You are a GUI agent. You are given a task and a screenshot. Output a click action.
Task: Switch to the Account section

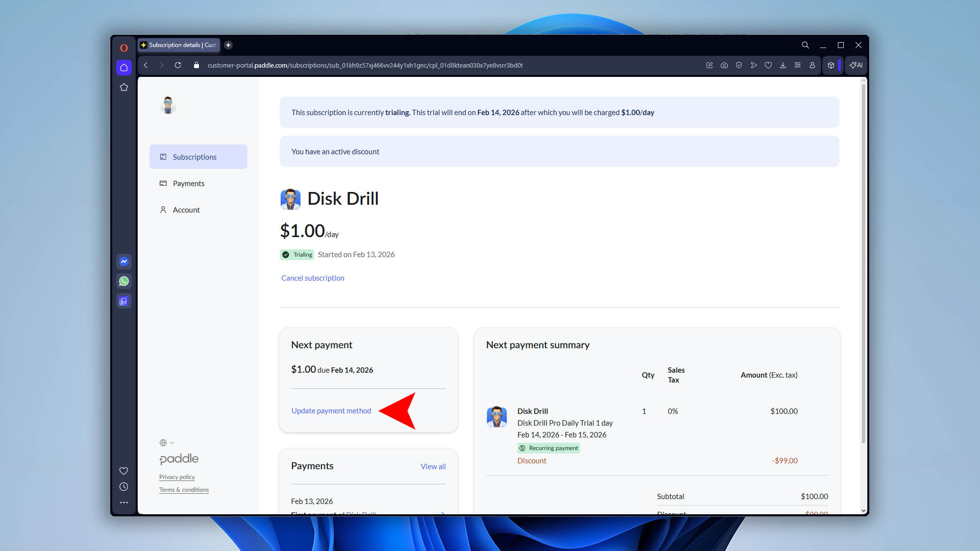[x=186, y=210]
